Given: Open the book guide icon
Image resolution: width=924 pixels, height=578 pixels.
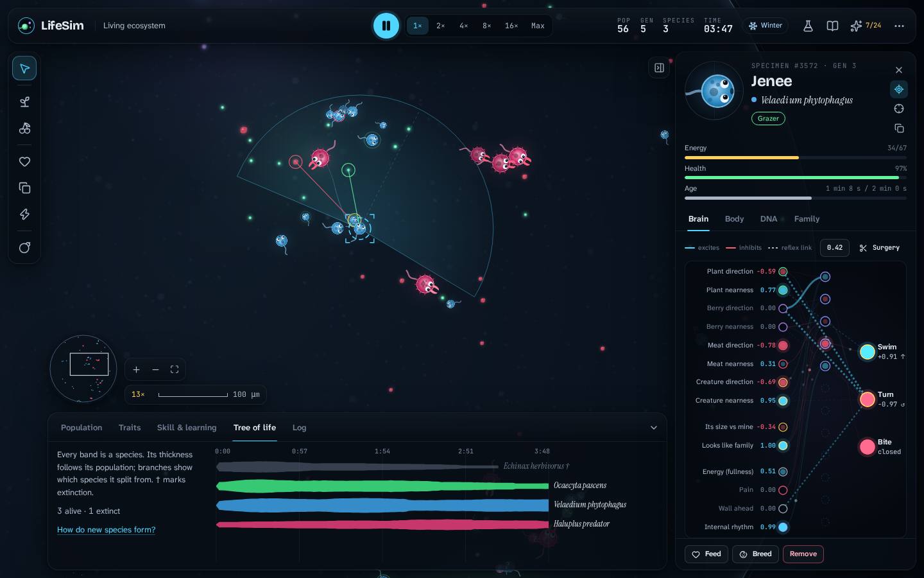Looking at the screenshot, I should 832,26.
